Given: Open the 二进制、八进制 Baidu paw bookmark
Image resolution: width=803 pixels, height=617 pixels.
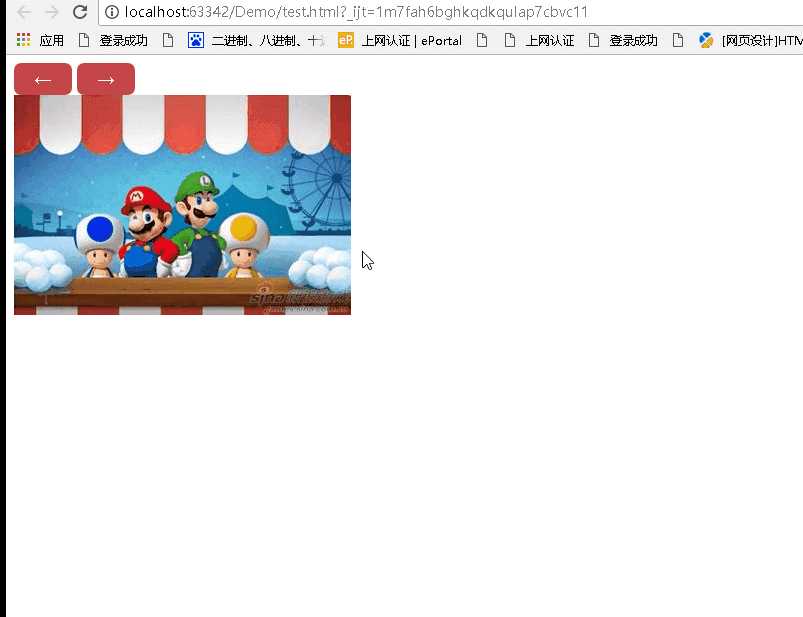Looking at the screenshot, I should click(256, 40).
